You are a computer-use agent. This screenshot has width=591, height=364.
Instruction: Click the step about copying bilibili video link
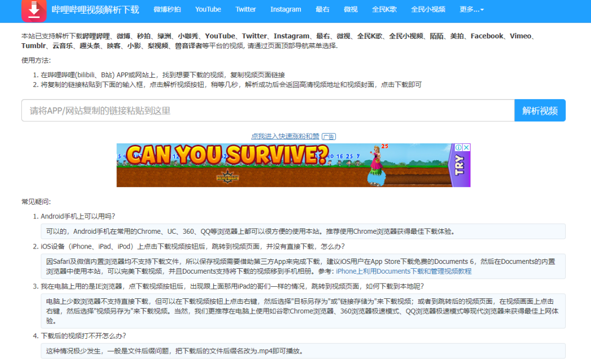click(x=163, y=74)
